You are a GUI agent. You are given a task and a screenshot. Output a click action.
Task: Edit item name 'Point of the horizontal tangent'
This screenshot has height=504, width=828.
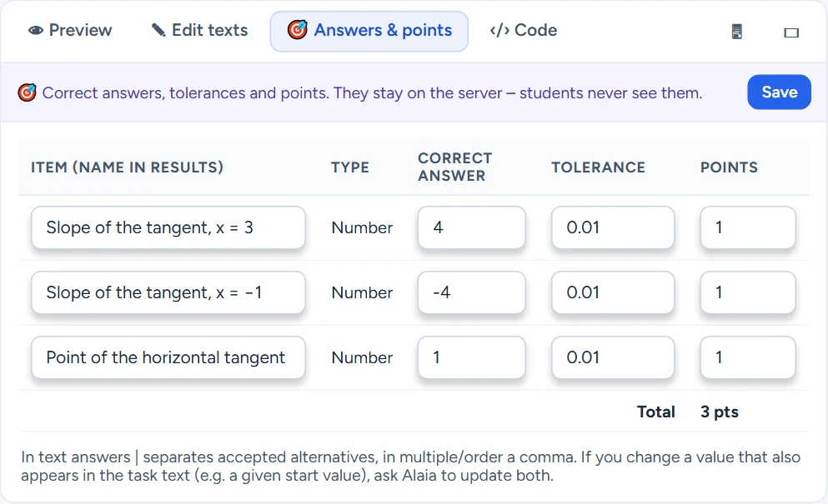point(168,357)
